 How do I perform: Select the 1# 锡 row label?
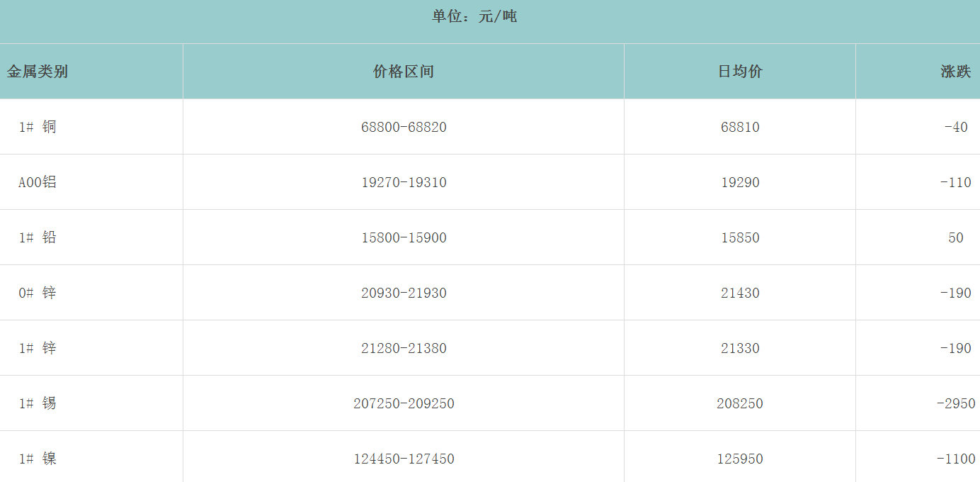[38, 404]
